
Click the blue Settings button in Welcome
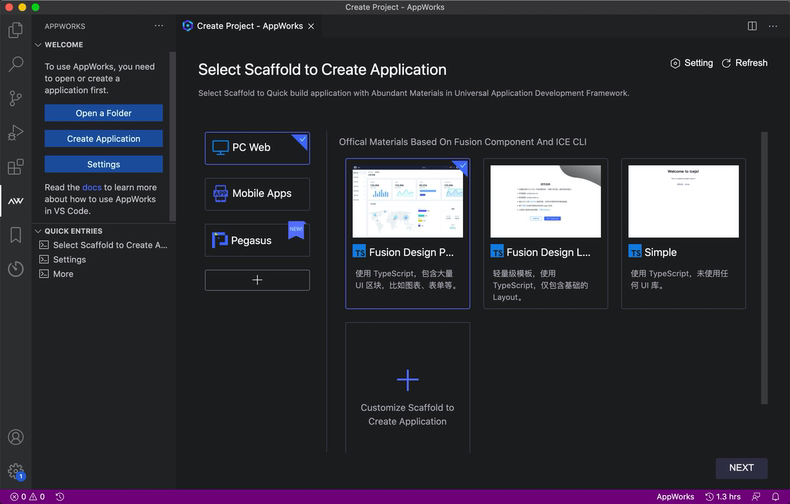(x=103, y=164)
